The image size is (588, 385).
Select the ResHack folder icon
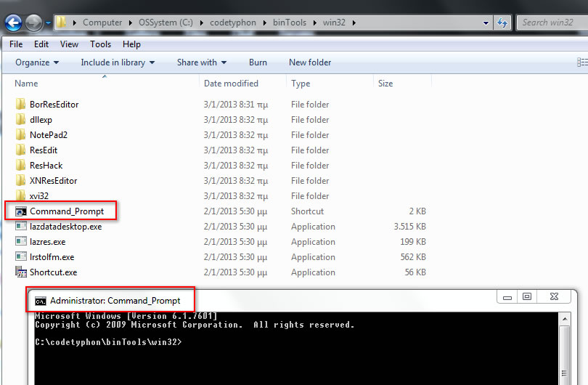click(20, 165)
